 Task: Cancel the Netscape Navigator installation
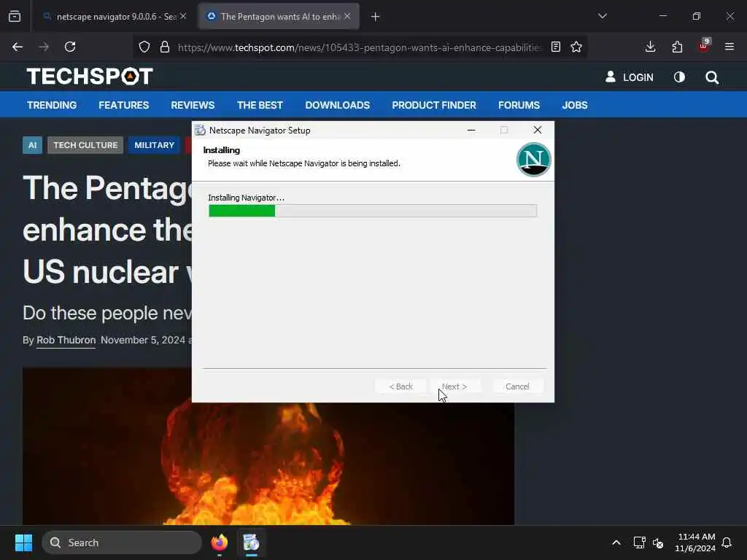click(x=517, y=386)
